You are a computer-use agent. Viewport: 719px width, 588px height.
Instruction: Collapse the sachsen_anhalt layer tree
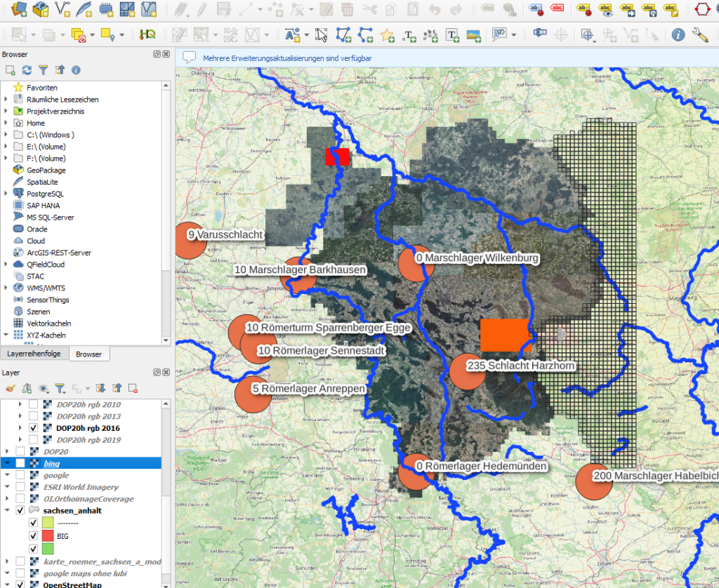[x=6, y=511]
